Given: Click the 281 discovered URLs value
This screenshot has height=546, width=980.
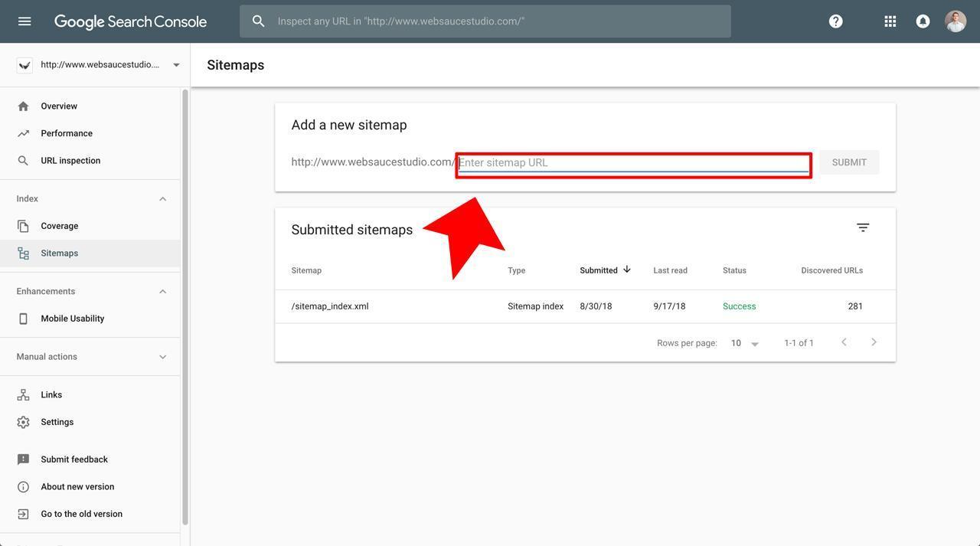Looking at the screenshot, I should pyautogui.click(x=855, y=306).
